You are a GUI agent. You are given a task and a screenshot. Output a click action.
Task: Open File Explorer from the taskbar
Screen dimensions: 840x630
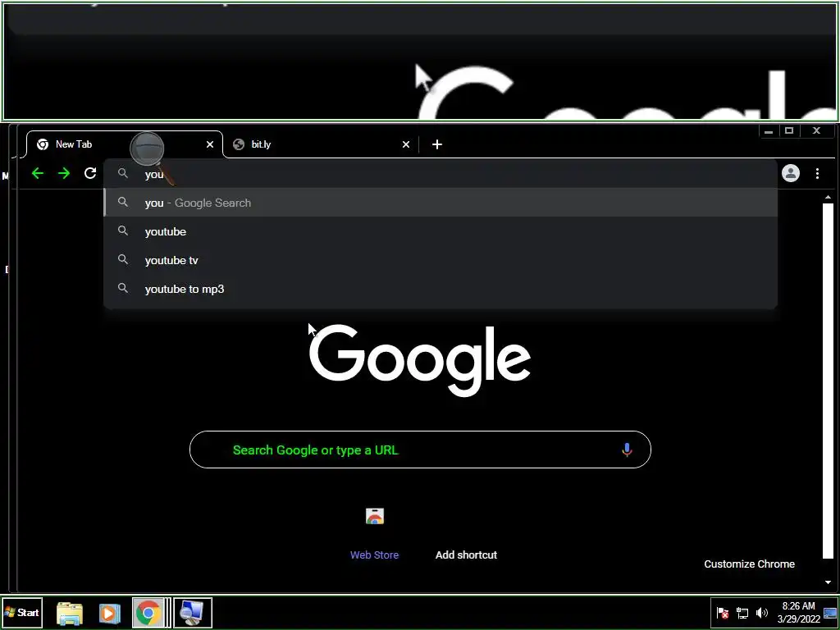[70, 613]
